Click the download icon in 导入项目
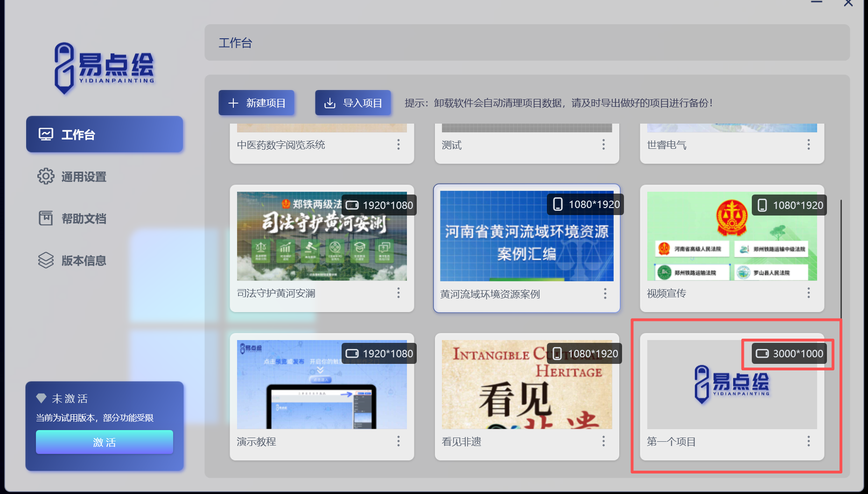The width and height of the screenshot is (868, 494). coord(330,103)
